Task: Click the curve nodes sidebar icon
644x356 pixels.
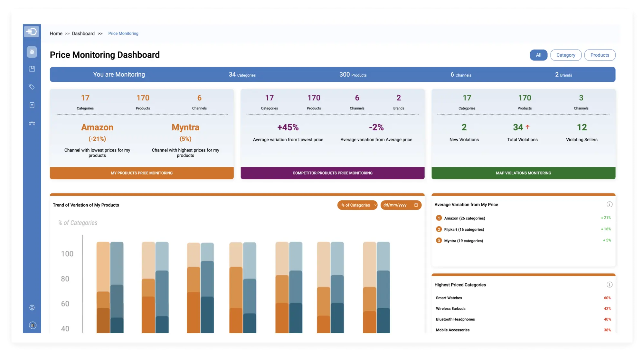Action: click(32, 123)
